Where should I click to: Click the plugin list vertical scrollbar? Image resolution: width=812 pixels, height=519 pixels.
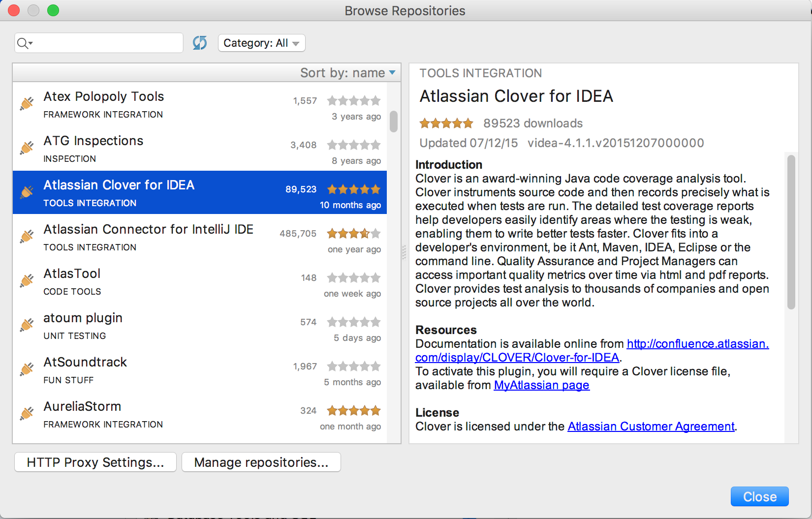(394, 122)
